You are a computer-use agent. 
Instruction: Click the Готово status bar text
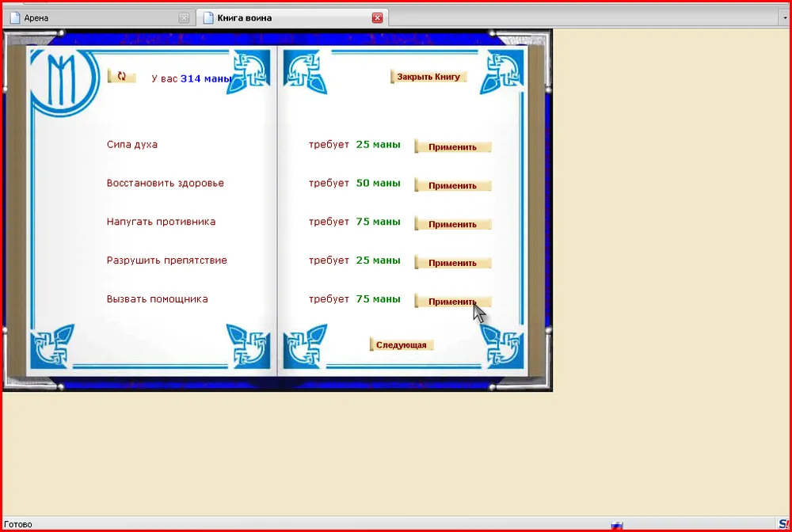click(18, 524)
